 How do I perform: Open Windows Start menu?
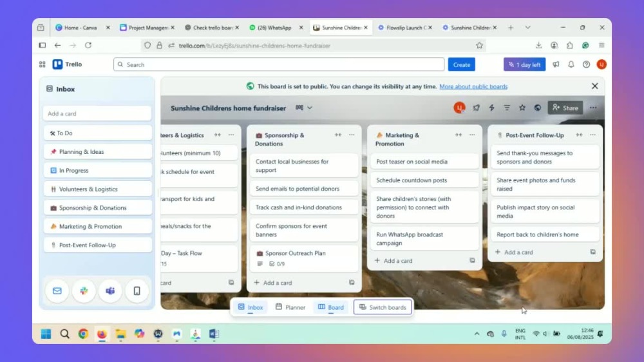pyautogui.click(x=46, y=334)
